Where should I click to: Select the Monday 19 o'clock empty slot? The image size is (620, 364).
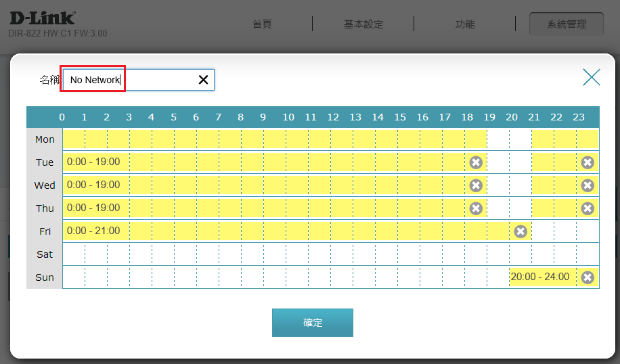point(498,139)
